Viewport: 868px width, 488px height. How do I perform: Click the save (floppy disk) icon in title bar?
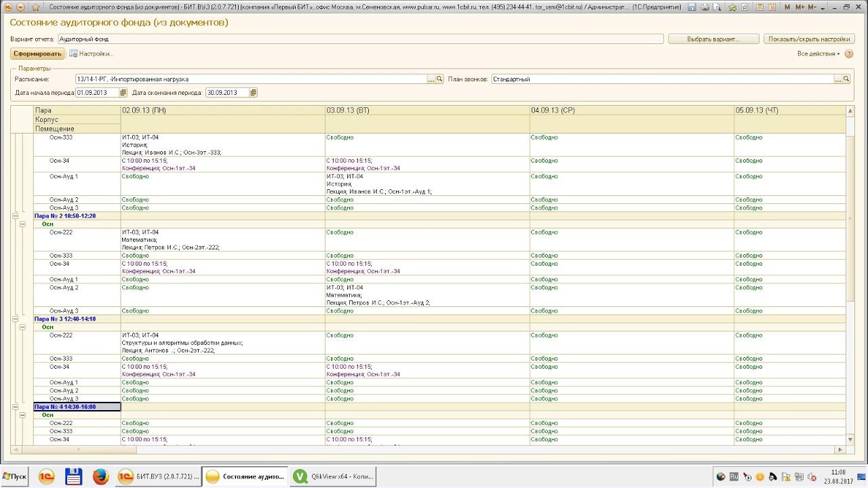690,7
